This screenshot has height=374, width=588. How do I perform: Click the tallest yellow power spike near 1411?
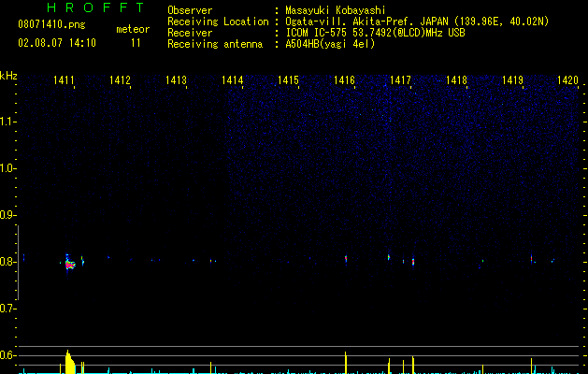68,362
